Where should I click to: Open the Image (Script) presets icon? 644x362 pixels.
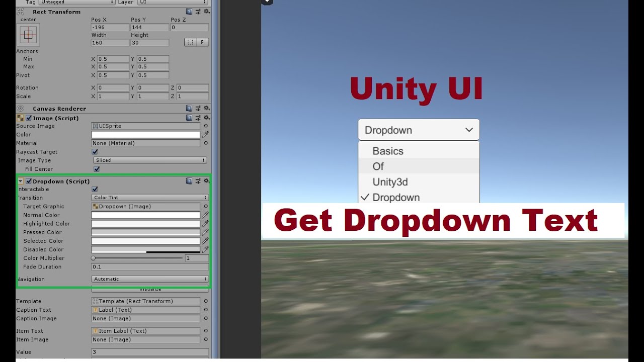click(x=198, y=118)
